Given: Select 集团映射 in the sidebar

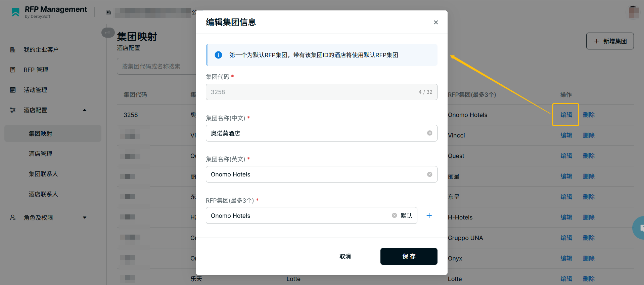Looking at the screenshot, I should tap(53, 134).
